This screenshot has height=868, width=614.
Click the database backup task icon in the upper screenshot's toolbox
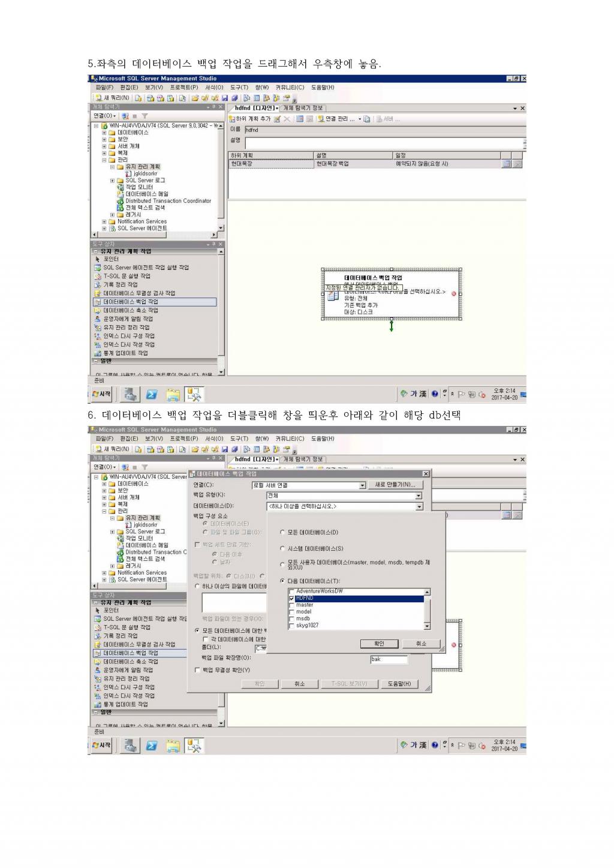[x=98, y=302]
